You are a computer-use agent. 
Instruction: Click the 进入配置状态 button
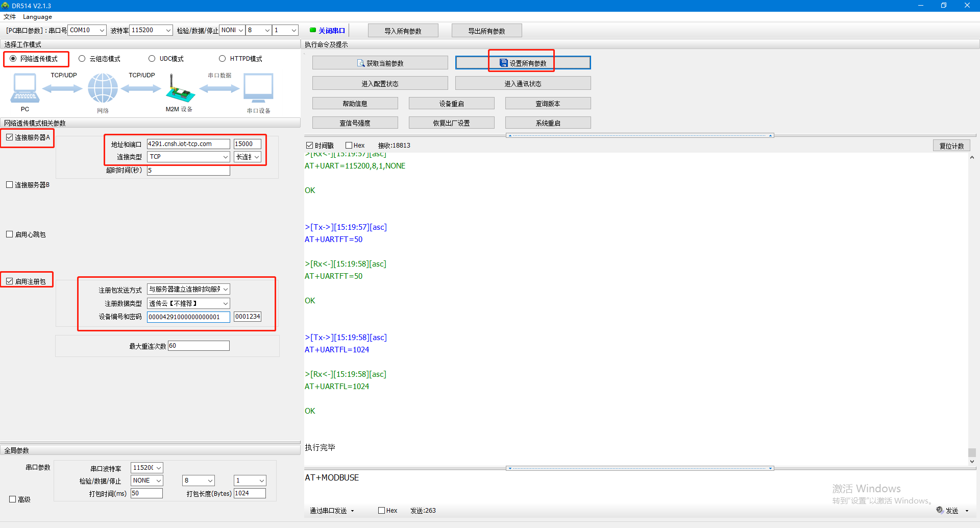(x=380, y=84)
